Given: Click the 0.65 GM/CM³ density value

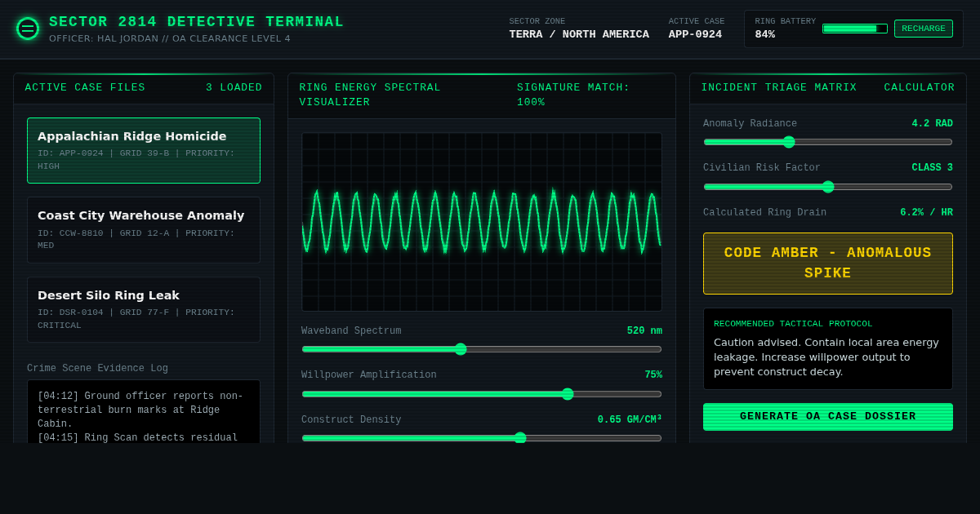Looking at the screenshot, I should tap(630, 420).
